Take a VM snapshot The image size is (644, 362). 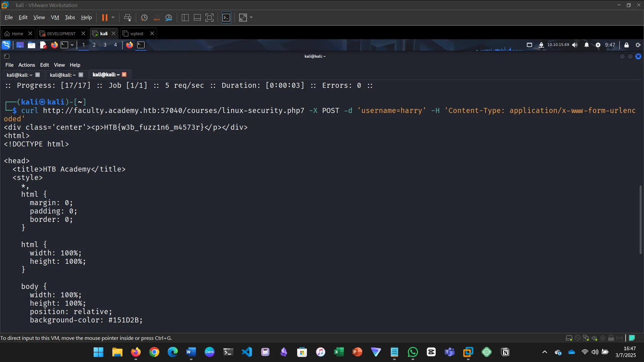(144, 17)
